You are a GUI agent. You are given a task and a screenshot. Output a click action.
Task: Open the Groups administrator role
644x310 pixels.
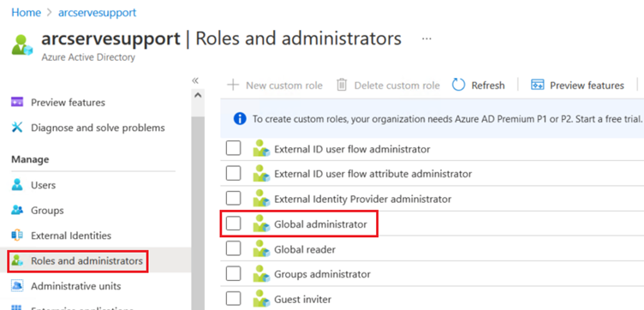click(322, 274)
